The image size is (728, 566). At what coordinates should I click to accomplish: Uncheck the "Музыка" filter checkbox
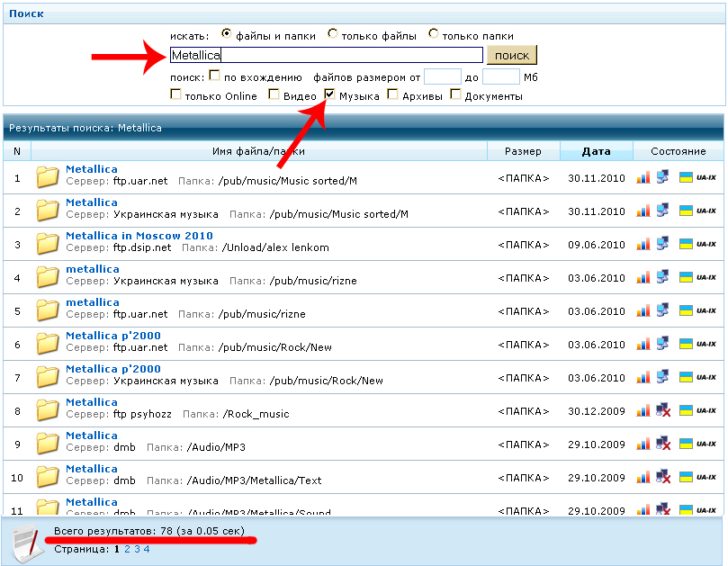[329, 94]
